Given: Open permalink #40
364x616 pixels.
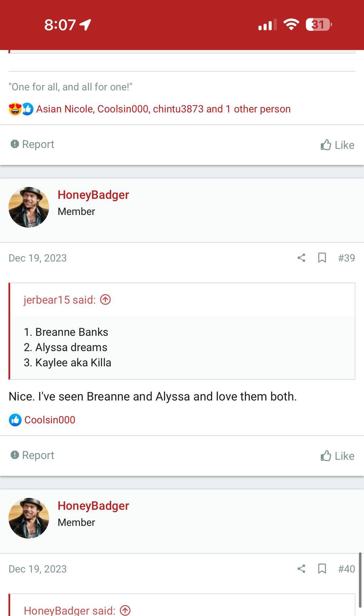Looking at the screenshot, I should click(x=346, y=569).
